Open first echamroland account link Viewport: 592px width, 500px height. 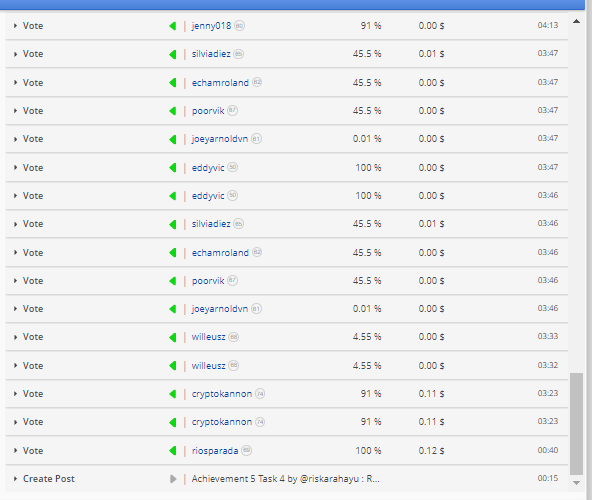coord(220,83)
